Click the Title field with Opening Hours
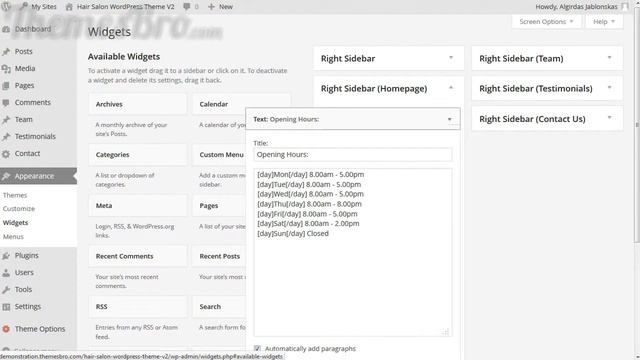Viewport: 640px width, 360px height. coord(353,155)
